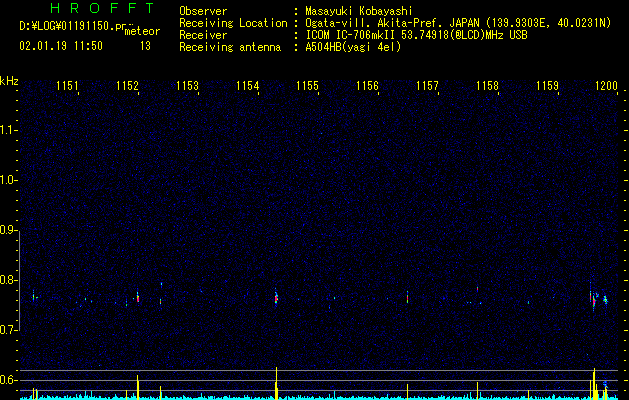Select the A504HB(yagi 4el) antenna text
This screenshot has width=629, height=400.
click(353, 47)
